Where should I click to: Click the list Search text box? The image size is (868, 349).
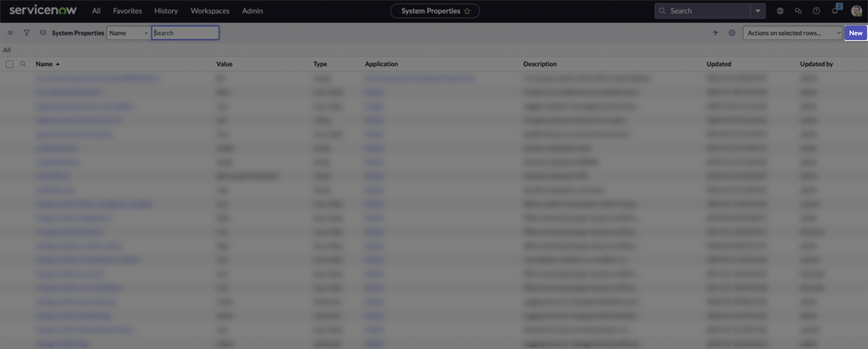pos(186,33)
